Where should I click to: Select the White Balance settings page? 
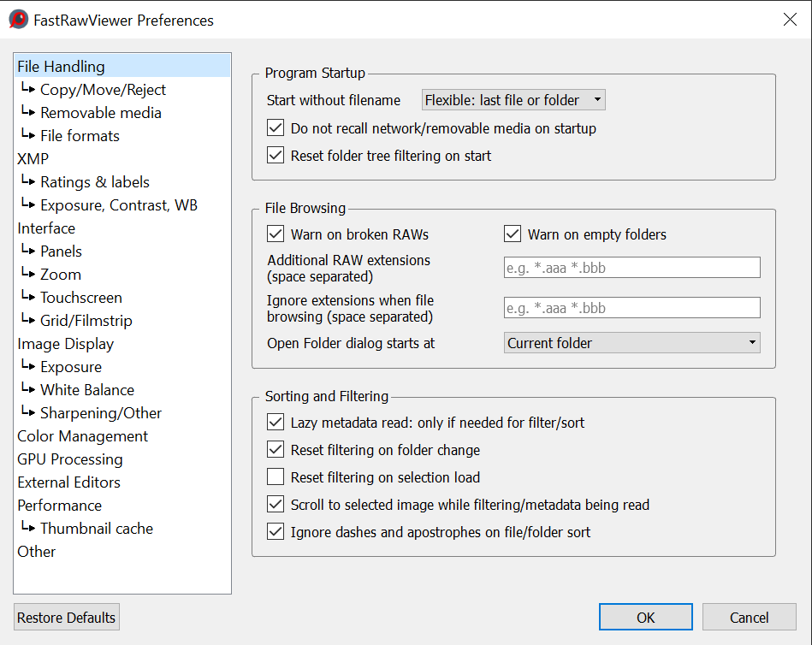(87, 389)
